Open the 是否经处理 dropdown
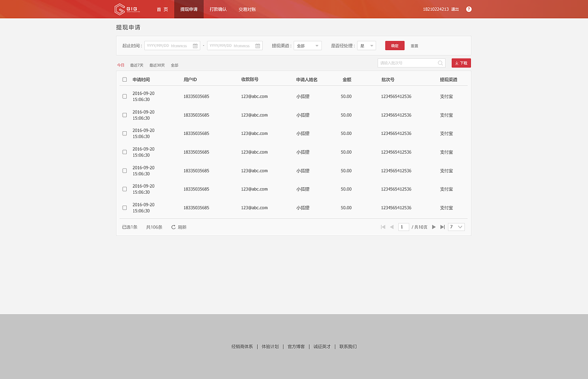 pos(367,46)
